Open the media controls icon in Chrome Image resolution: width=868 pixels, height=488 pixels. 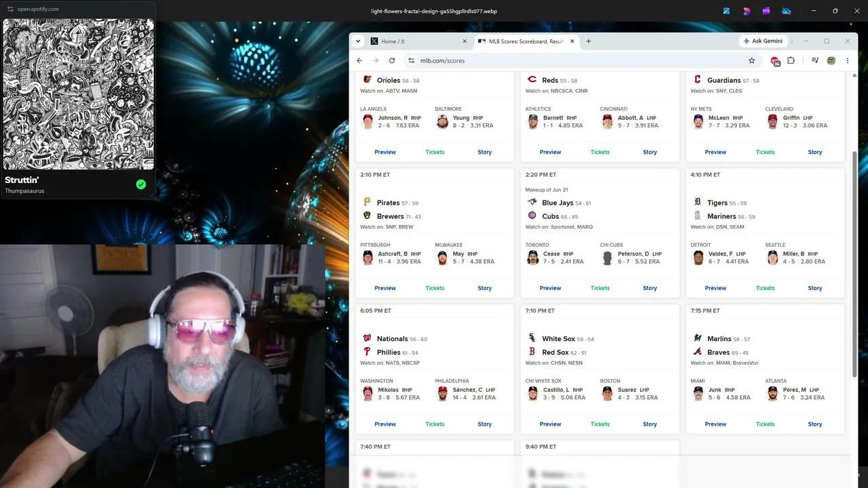[x=815, y=60]
